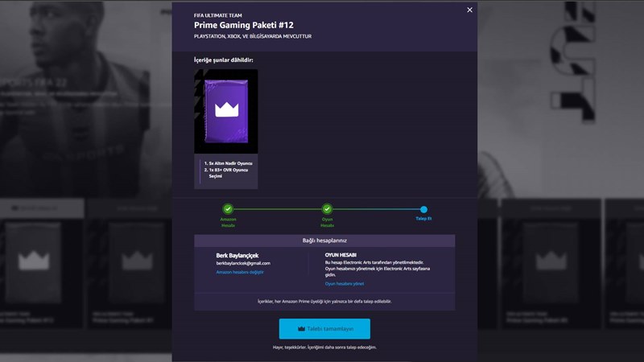
Task: Select the Amazon Hesabı step checkmark
Action: (x=228, y=209)
